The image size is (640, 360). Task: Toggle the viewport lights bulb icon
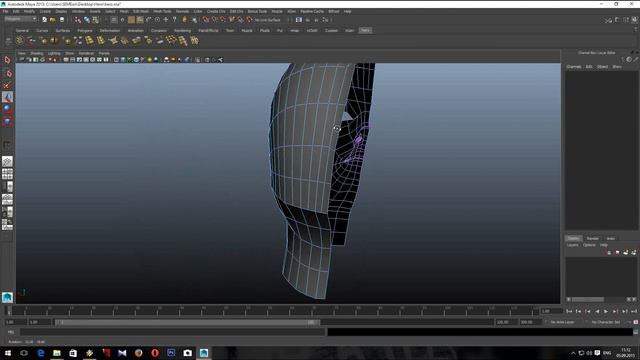[149, 60]
